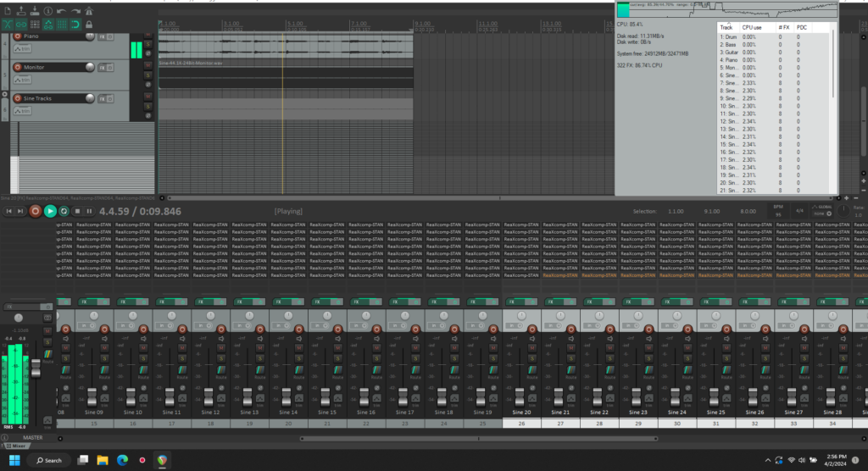This screenshot has height=471, width=868.
Task: Arm Sine Tracks folder for recording
Action: 18,98
